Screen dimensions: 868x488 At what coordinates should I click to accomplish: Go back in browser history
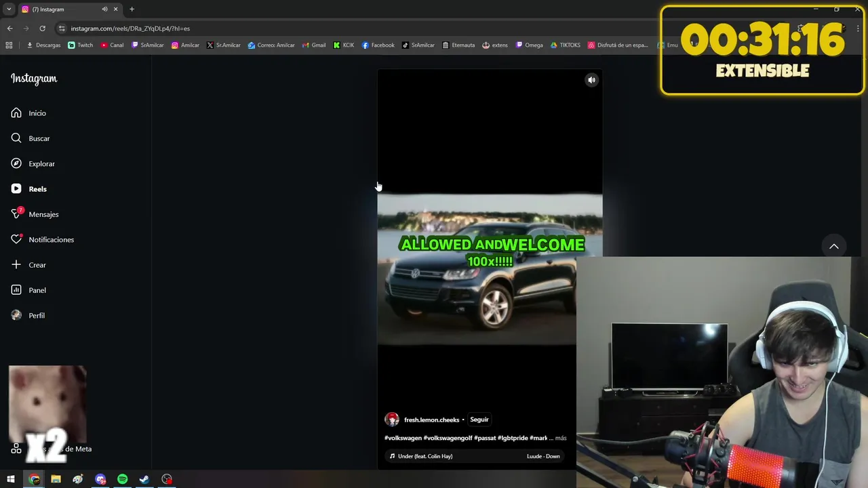pyautogui.click(x=9, y=28)
